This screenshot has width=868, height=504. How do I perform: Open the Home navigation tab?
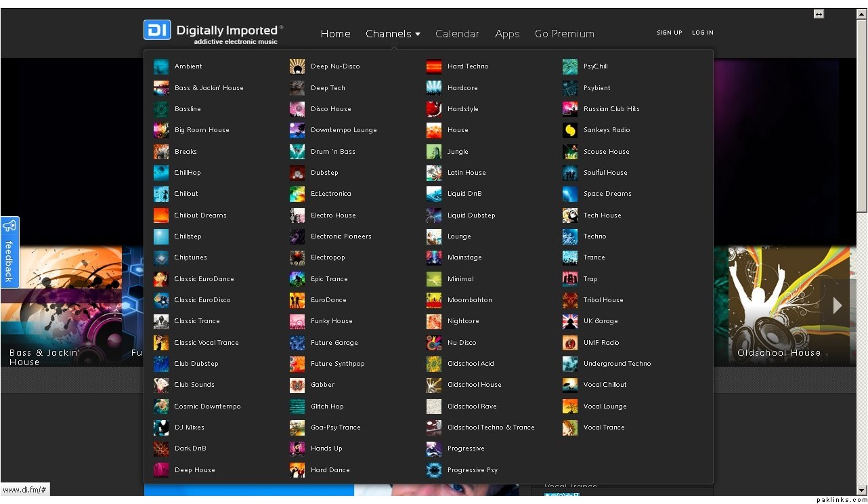[x=335, y=34]
